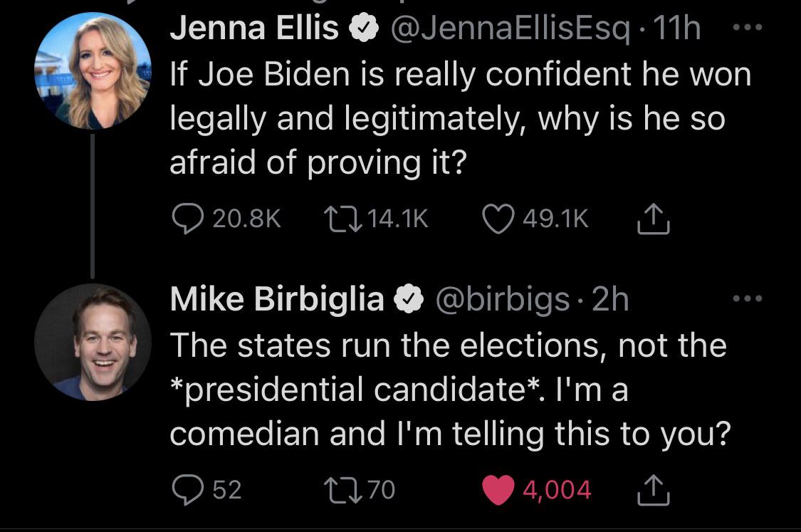Image resolution: width=801 pixels, height=532 pixels.
Task: Reply to Mike Birbiglia's tweet
Action: pos(188,489)
